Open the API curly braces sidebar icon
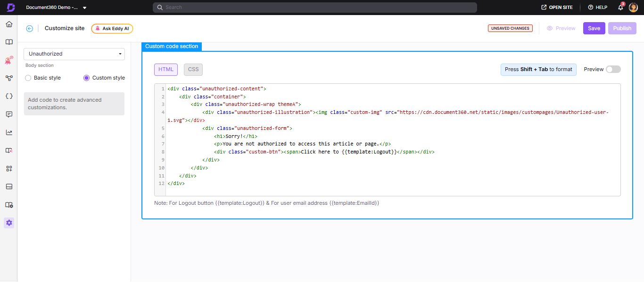Viewport: 644px width, 282px height. 9,96
